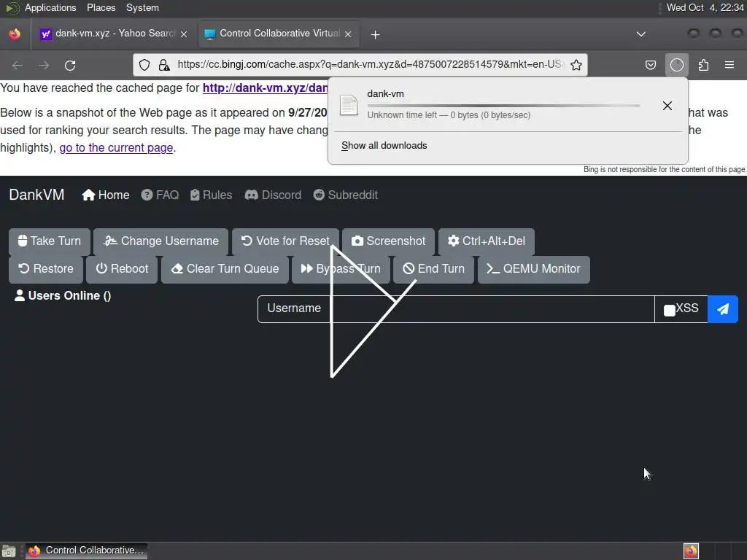Open Save to Pocket icon
The image size is (747, 560).
651,65
